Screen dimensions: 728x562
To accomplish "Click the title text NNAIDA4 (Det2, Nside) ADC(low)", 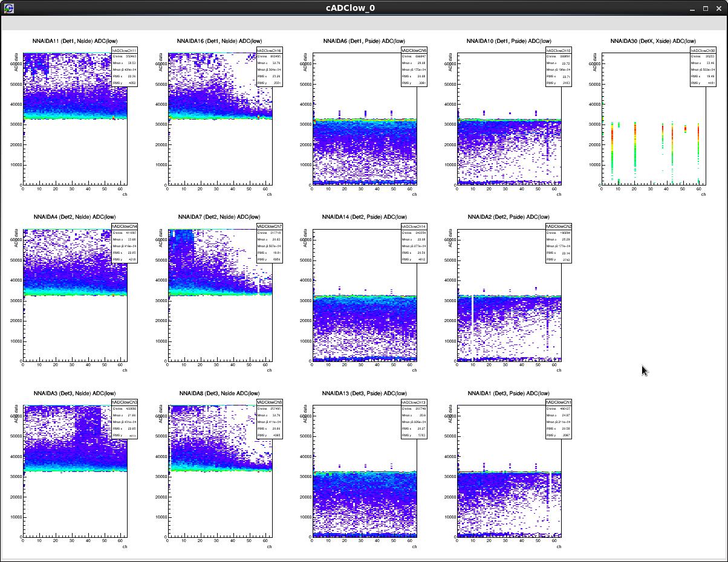I will pyautogui.click(x=76, y=217).
